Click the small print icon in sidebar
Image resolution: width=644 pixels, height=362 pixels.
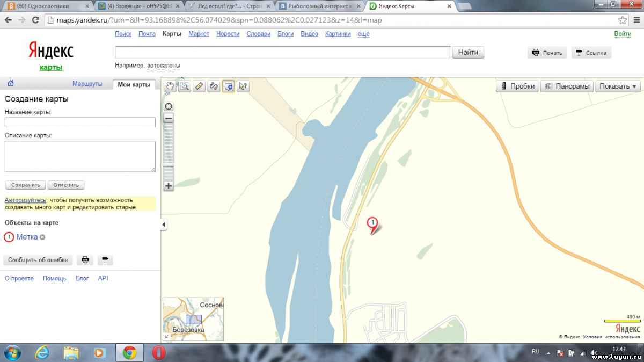[x=85, y=260]
